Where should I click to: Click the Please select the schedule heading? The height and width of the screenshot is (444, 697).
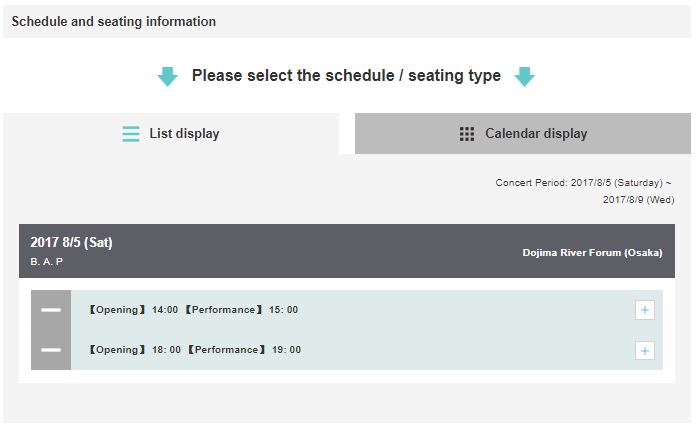346,76
